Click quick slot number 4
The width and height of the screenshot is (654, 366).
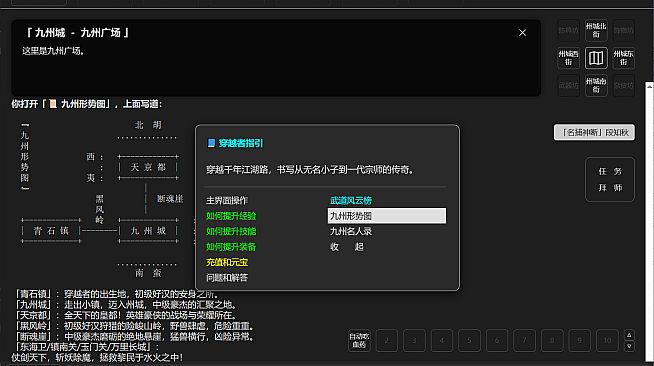pos(442,340)
